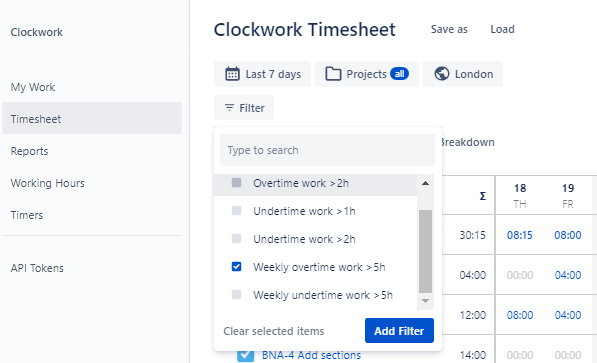597x363 pixels.
Task: Click the calendar icon for Last 7 days
Action: (232, 74)
